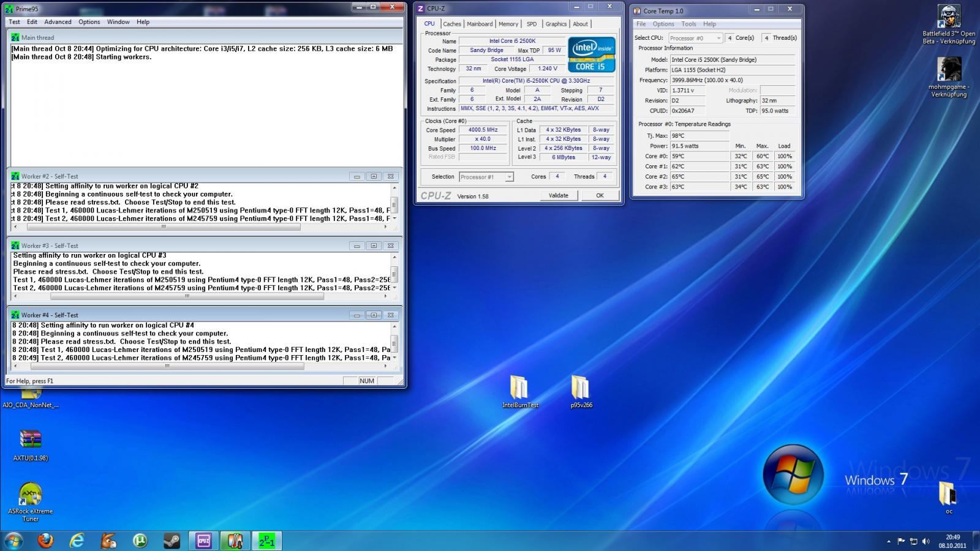Launch Internet Explorer from the taskbar
980x551 pixels.
(x=77, y=541)
